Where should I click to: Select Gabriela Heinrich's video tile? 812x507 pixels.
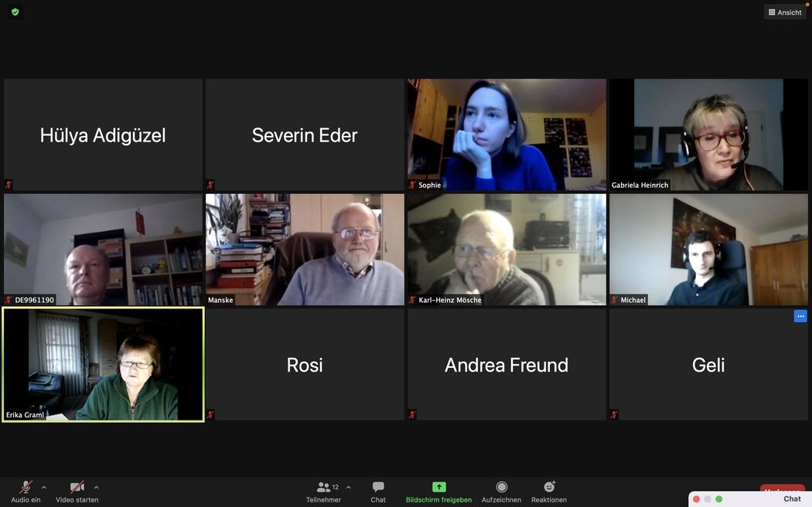(708, 134)
